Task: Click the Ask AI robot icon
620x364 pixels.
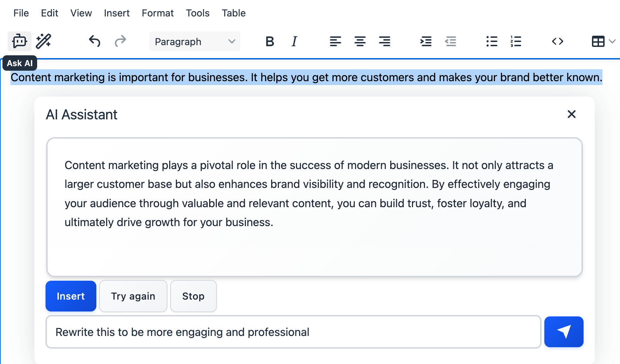Action: pyautogui.click(x=20, y=41)
